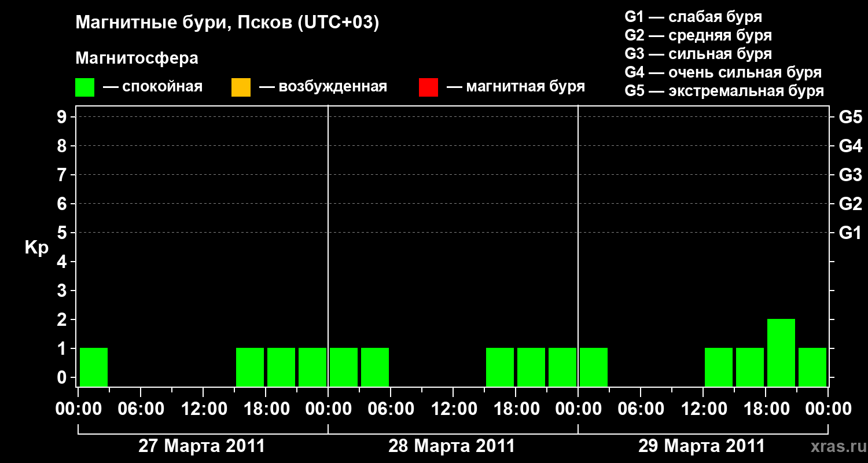The width and height of the screenshot is (868, 463).
Task: Click 'G2 — средняя буря' description line
Action: coord(698,35)
